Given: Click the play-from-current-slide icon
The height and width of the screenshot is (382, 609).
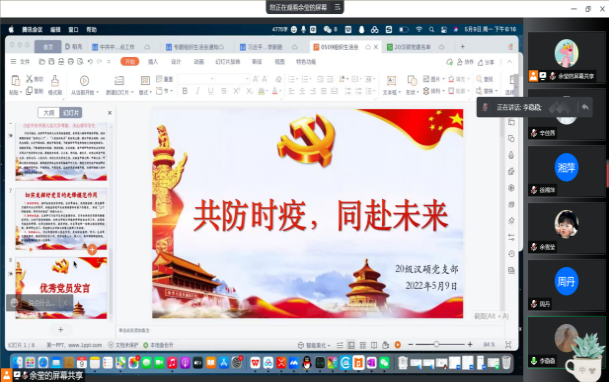Looking at the screenshot, I should point(84,81).
